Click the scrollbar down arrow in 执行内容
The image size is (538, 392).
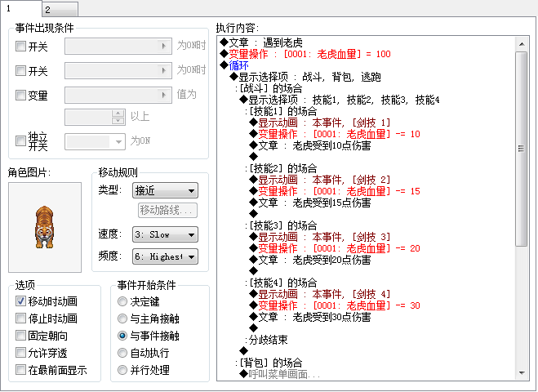pos(522,373)
